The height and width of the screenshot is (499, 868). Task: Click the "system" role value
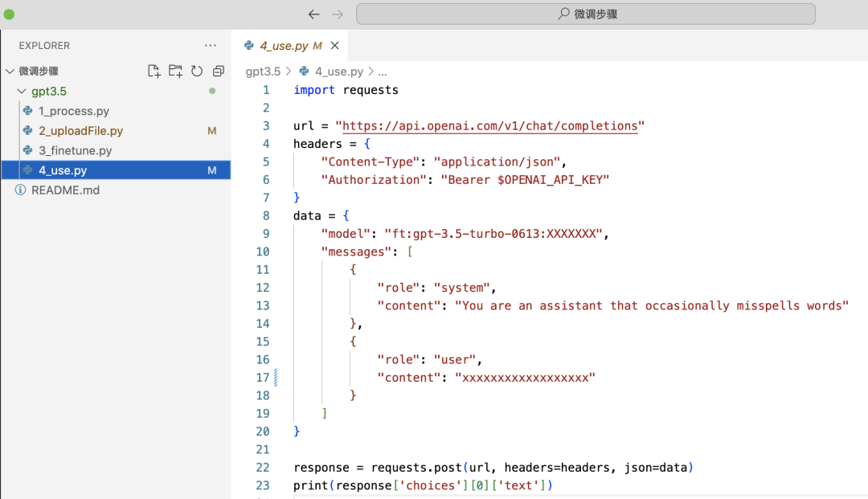461,288
